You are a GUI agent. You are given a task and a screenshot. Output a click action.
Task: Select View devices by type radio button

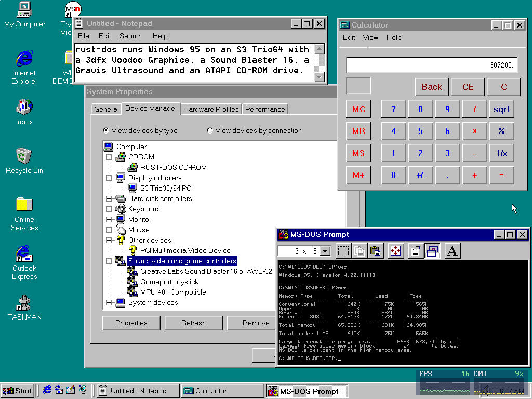[106, 130]
